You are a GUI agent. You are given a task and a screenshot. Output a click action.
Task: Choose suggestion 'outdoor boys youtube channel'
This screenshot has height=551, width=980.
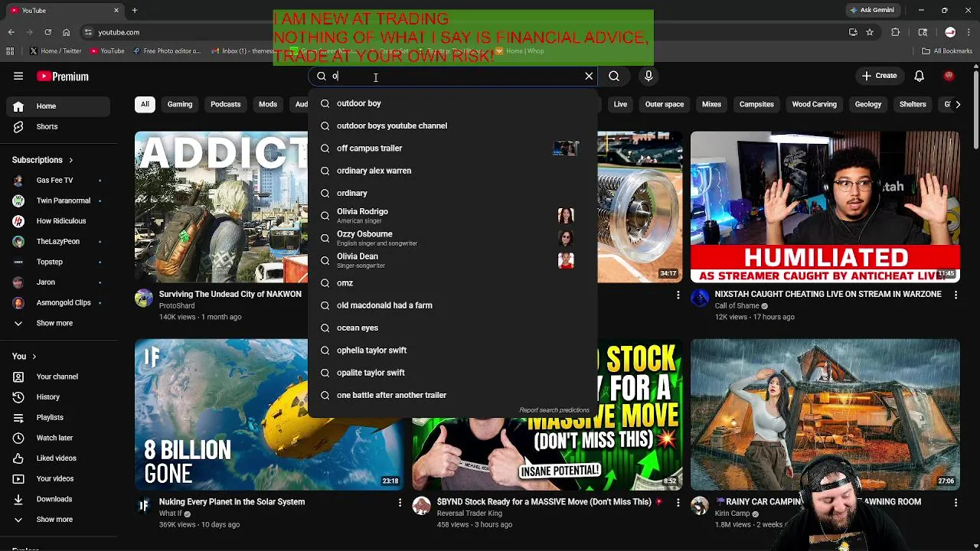pos(452,126)
